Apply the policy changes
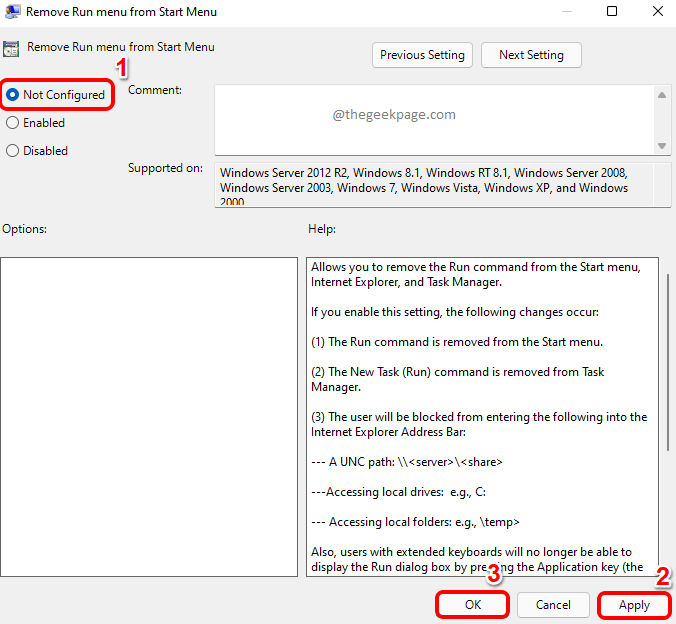 tap(634, 605)
